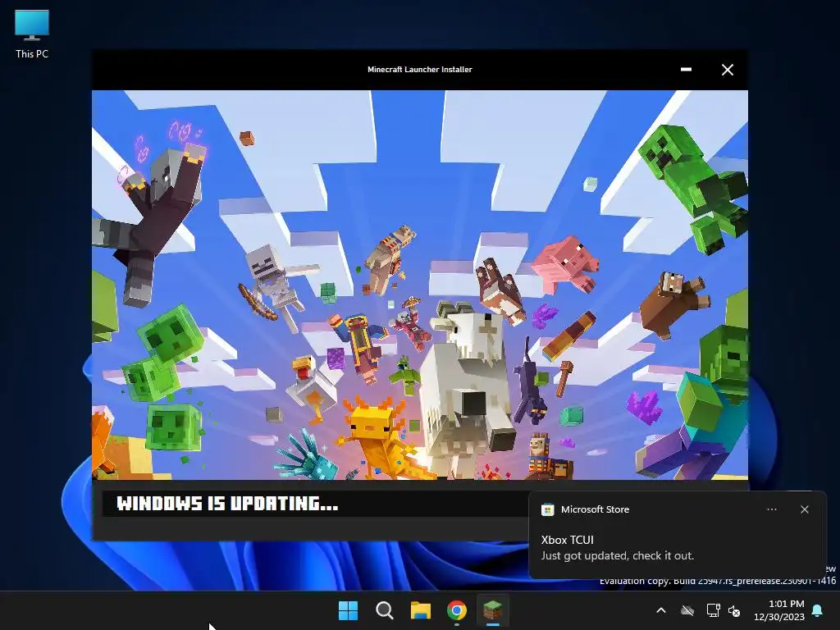Open taskbar Search
This screenshot has width=840, height=630.
point(384,610)
